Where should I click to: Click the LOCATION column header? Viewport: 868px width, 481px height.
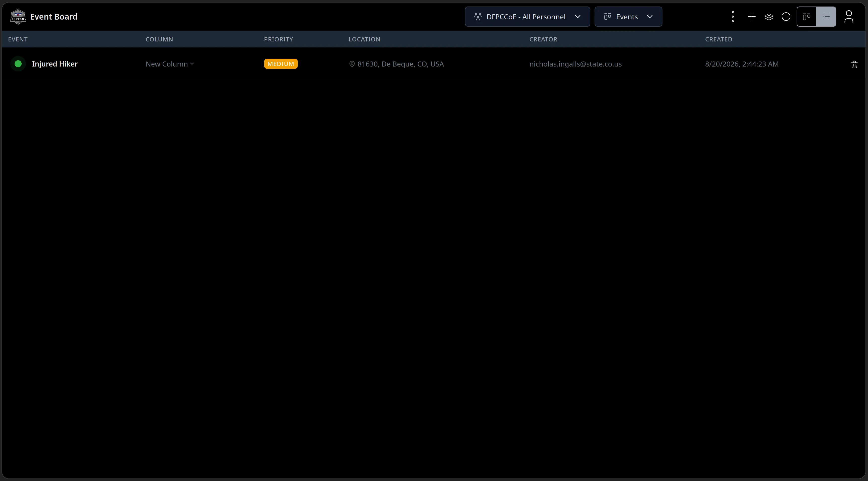pos(364,39)
